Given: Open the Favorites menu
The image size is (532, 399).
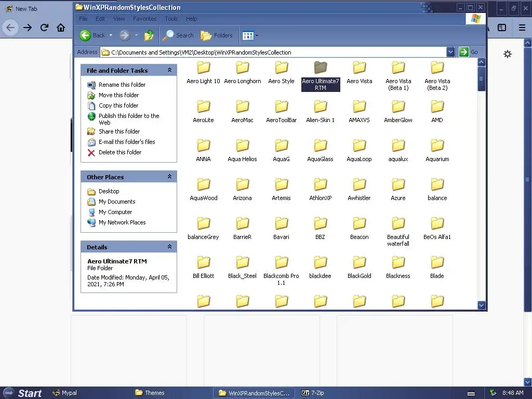Looking at the screenshot, I should [x=145, y=19].
